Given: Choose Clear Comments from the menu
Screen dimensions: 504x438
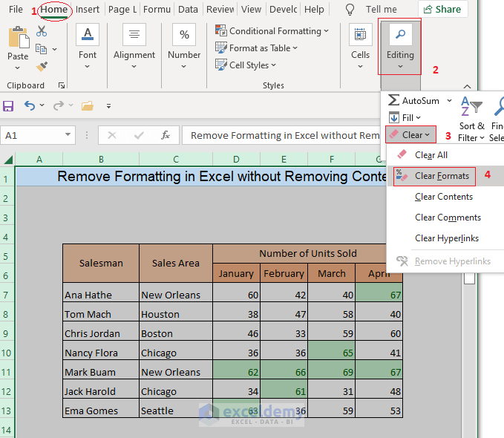Looking at the screenshot, I should 445,218.
